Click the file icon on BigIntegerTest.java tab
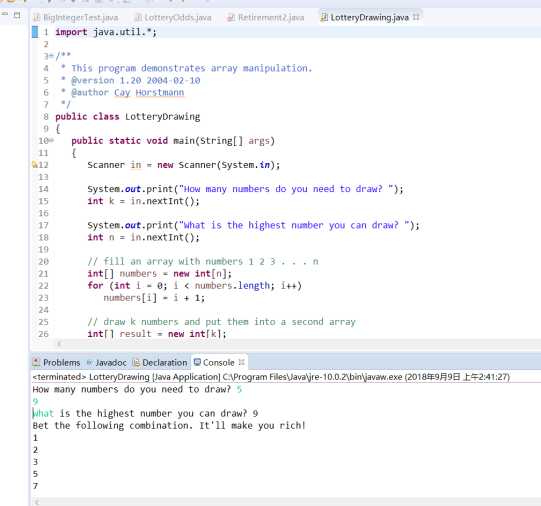This screenshot has width=541, height=506. (37, 17)
